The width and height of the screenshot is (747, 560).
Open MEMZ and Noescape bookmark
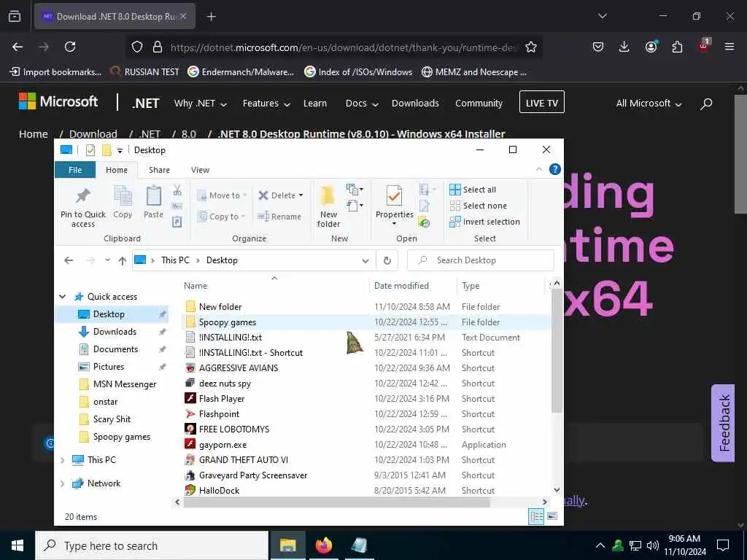tap(474, 72)
